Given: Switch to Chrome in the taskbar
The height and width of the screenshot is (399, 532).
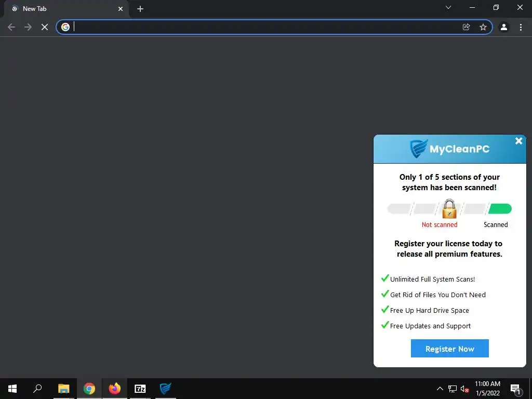Looking at the screenshot, I should click(x=89, y=389).
